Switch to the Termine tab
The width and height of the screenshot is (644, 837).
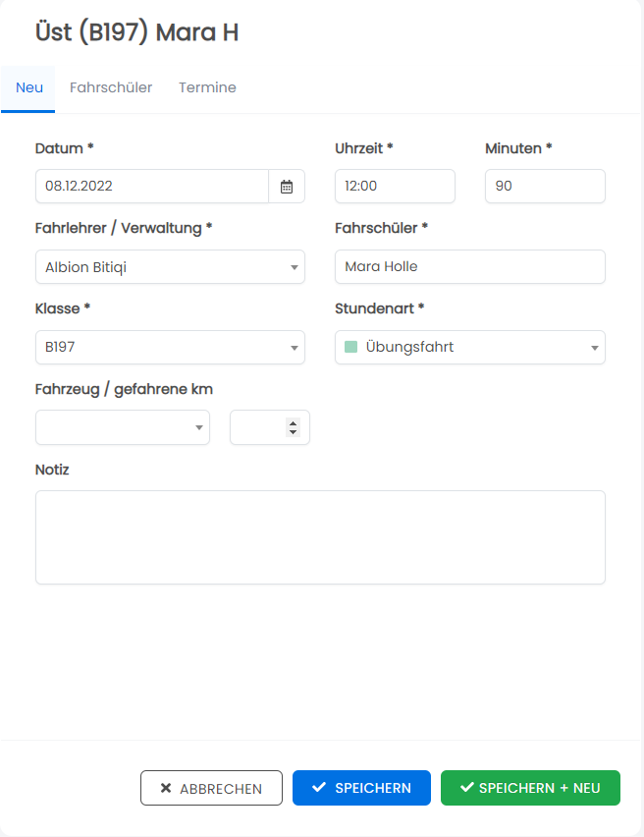(207, 88)
